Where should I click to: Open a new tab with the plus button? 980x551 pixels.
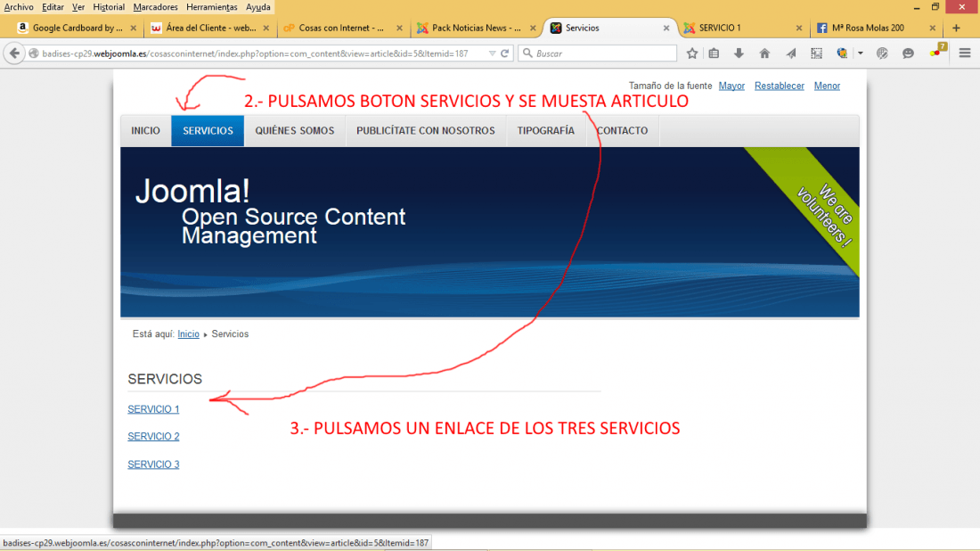pyautogui.click(x=956, y=29)
